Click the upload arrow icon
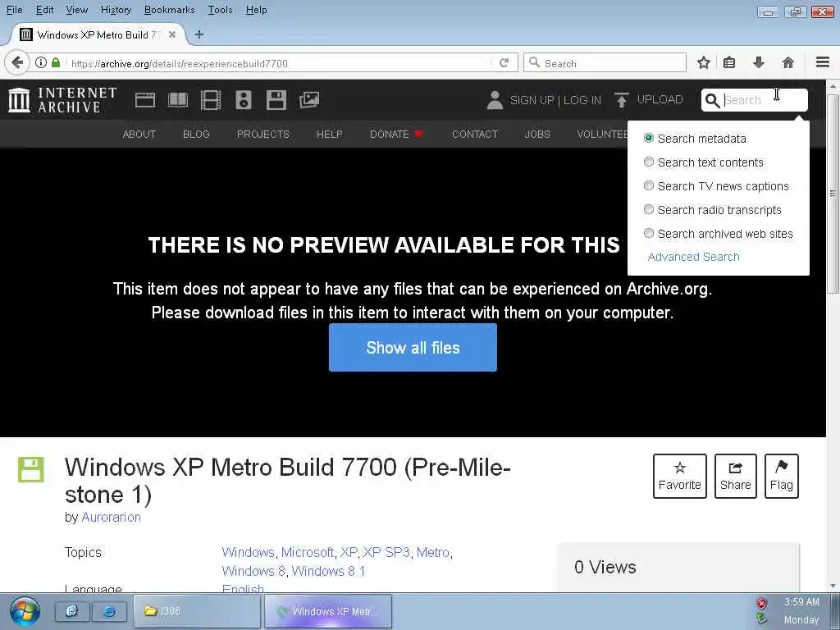This screenshot has height=630, width=840. tap(622, 100)
